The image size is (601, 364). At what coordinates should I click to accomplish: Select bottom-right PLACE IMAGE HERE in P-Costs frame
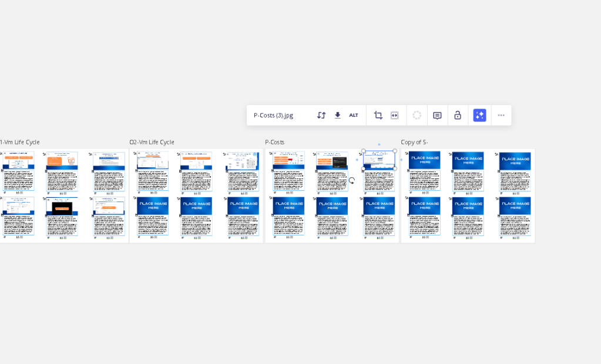coord(379,206)
